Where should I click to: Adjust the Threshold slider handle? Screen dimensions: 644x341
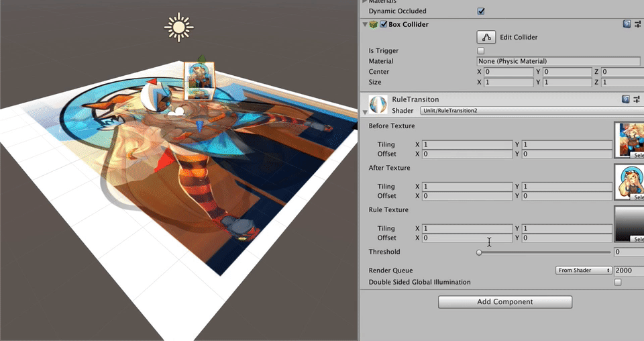click(479, 252)
